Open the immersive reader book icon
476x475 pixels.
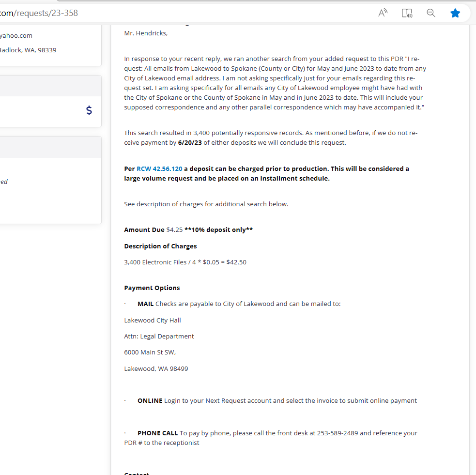[407, 13]
